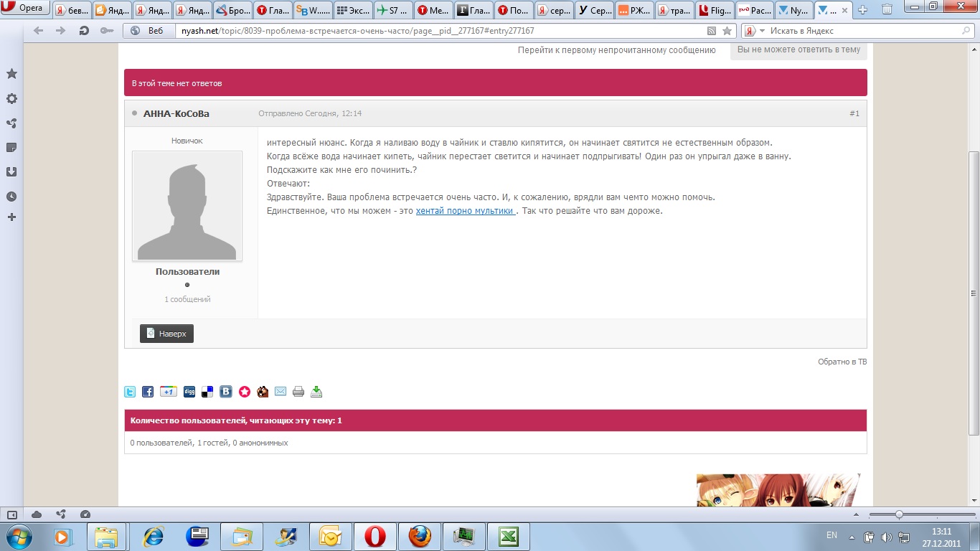980x551 pixels.
Task: Expand the Yandex search engine dropdown
Action: pyautogui.click(x=762, y=31)
